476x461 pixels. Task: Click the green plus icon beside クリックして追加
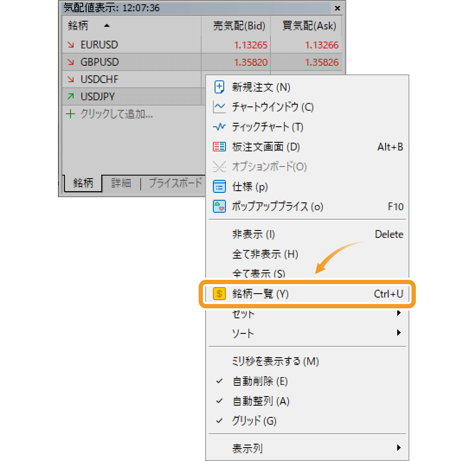click(x=71, y=114)
